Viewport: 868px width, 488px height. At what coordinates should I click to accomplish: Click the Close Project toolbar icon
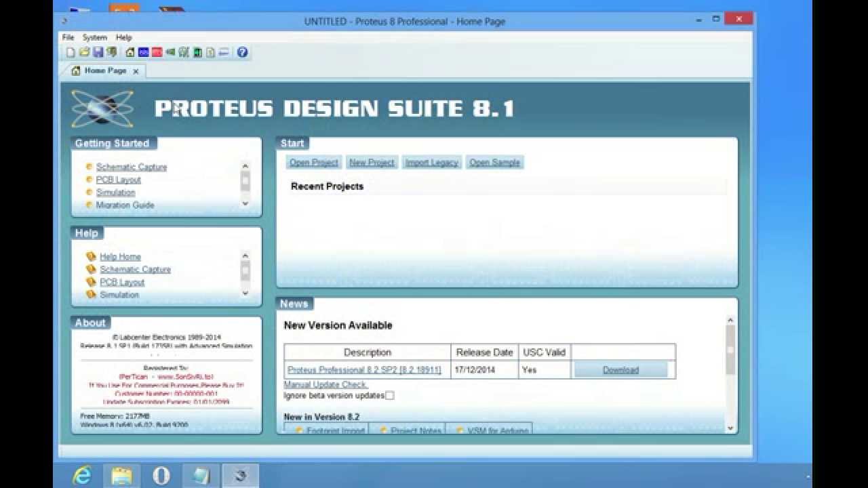click(111, 52)
